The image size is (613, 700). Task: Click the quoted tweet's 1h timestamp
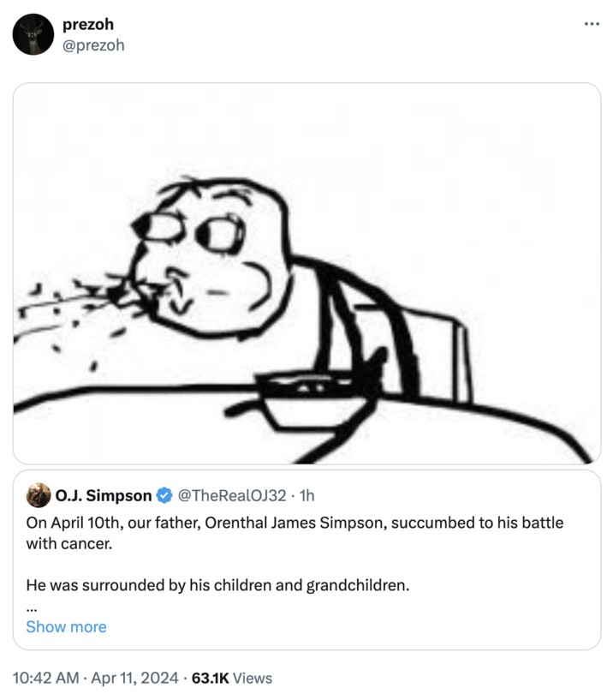pyautogui.click(x=306, y=495)
